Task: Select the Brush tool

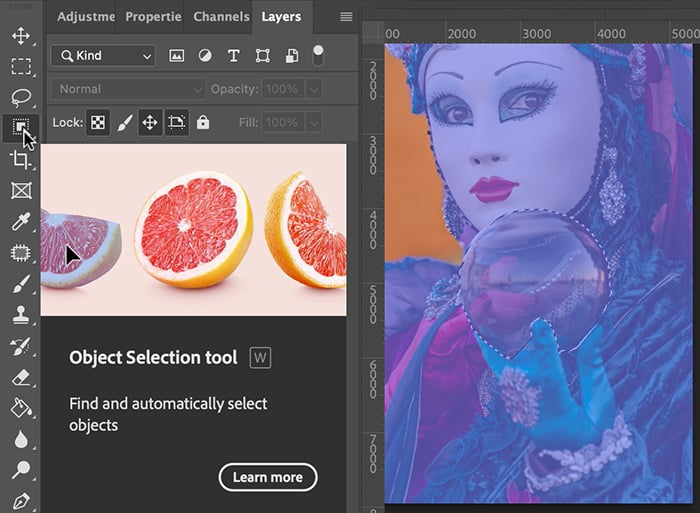Action: pos(21,284)
